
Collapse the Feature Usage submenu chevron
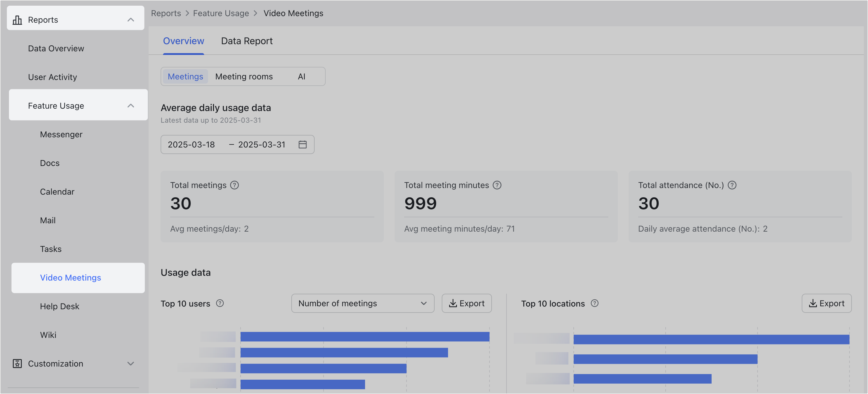coord(131,106)
